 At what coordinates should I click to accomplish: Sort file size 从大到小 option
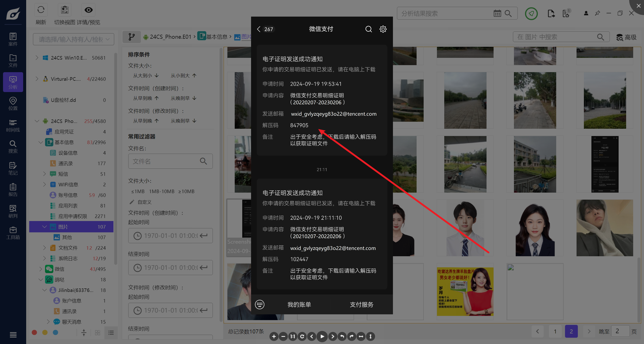(x=146, y=75)
